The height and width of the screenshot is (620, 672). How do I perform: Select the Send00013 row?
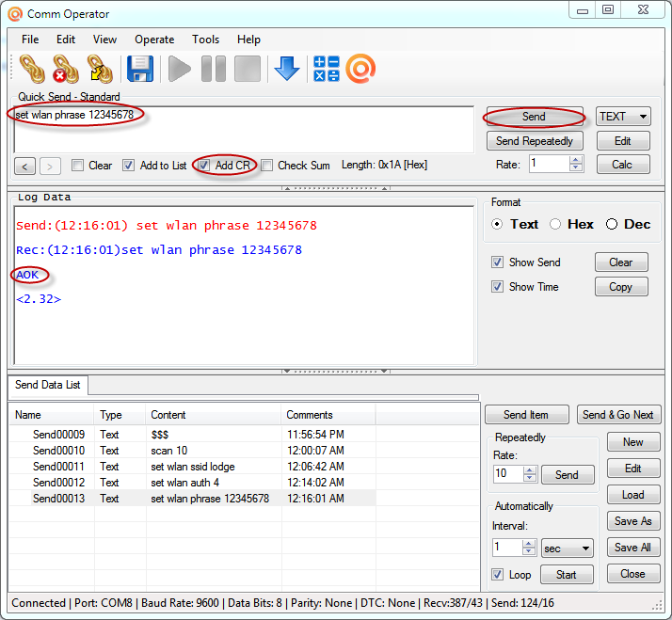click(193, 499)
